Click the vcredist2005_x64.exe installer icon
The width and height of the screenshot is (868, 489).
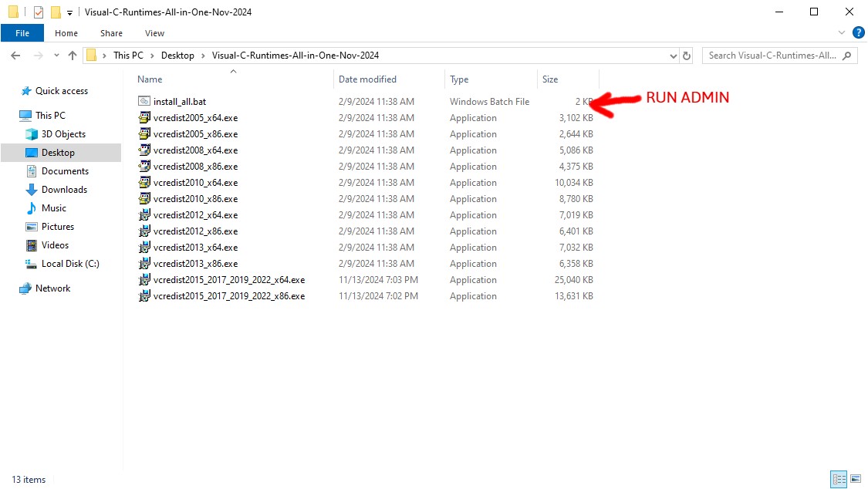pos(144,118)
